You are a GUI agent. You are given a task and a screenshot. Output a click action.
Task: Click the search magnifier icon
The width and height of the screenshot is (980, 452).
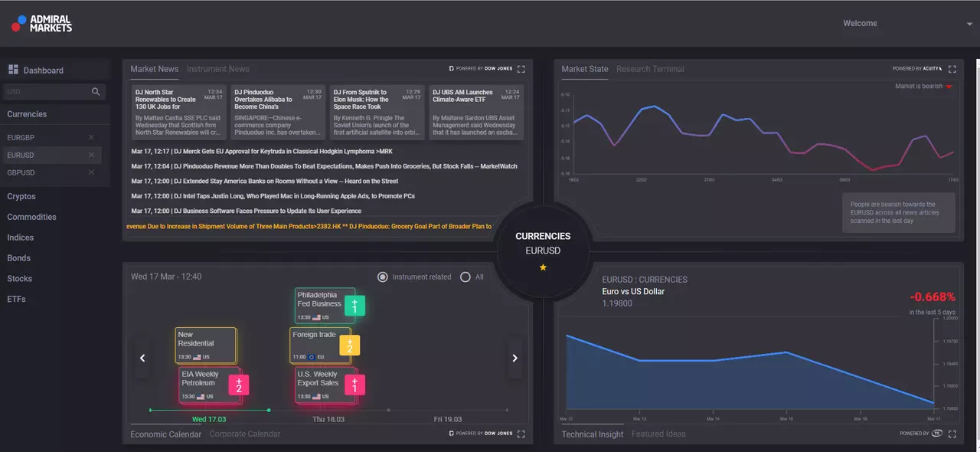point(96,92)
